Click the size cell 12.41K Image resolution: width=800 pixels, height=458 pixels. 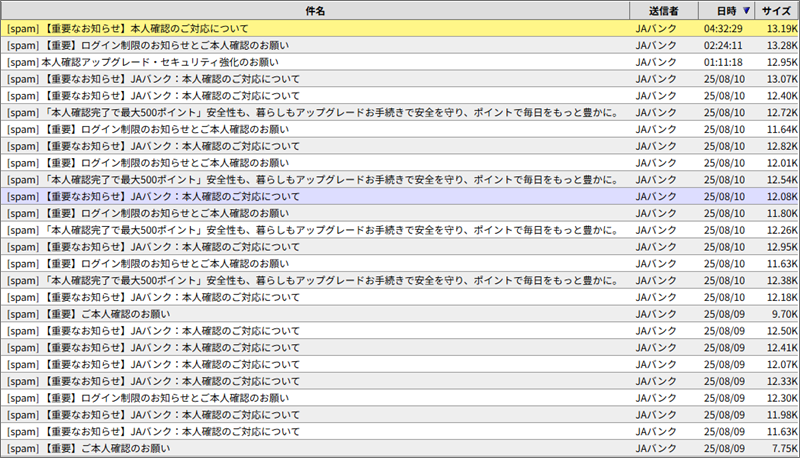tap(782, 348)
